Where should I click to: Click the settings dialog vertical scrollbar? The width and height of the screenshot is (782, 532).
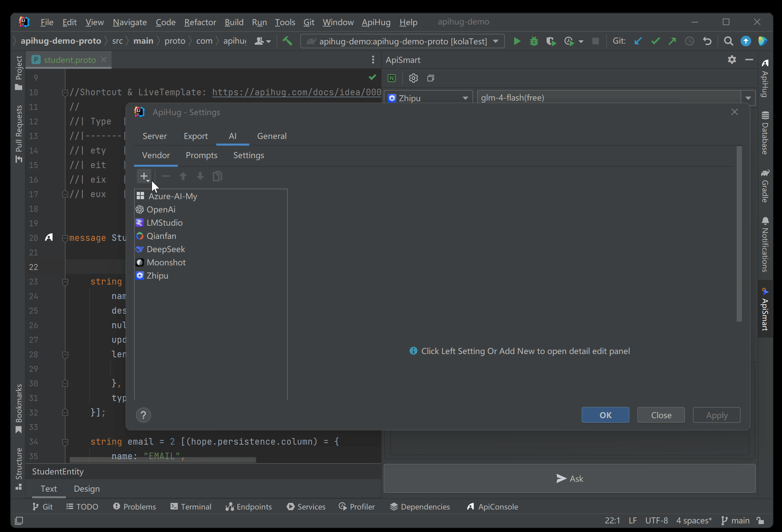pyautogui.click(x=739, y=234)
